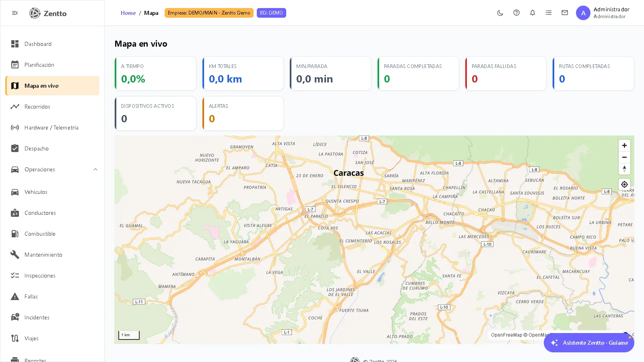The image size is (644, 362).
Task: Click the DISPOSITIVOS ACTIVOS card
Action: (x=155, y=113)
